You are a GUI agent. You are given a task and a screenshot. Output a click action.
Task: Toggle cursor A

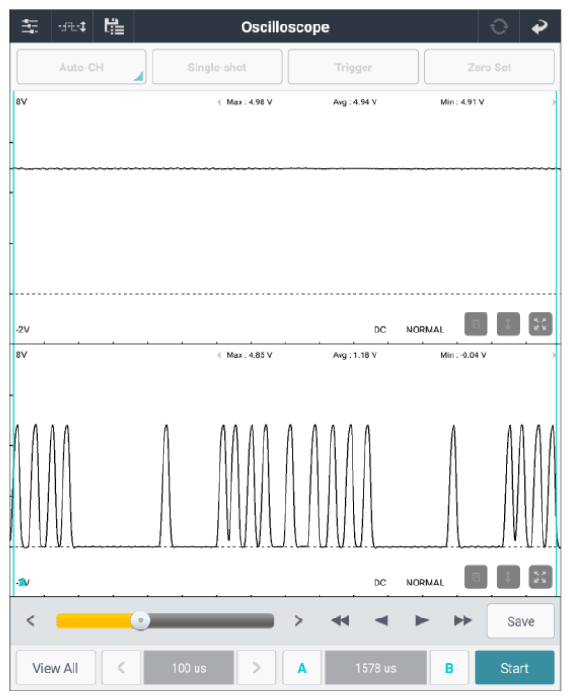click(x=302, y=668)
